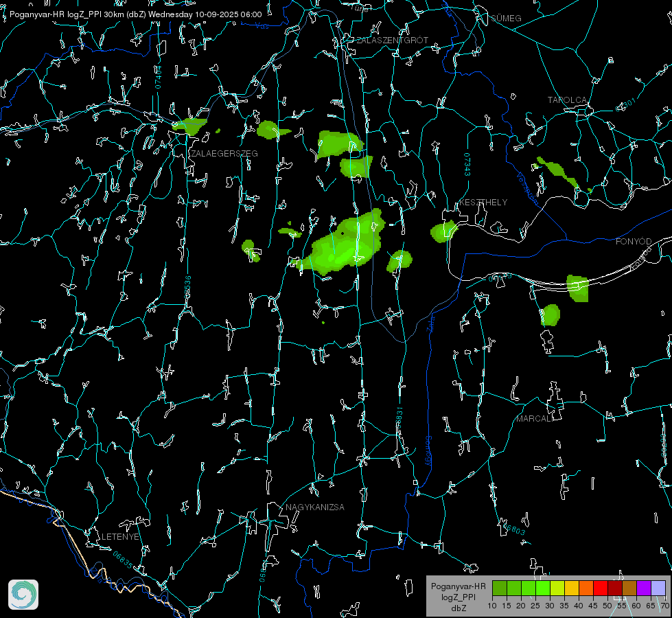Click the NAGYKANIZSA town label
The width and height of the screenshot is (672, 618).
coord(315,507)
